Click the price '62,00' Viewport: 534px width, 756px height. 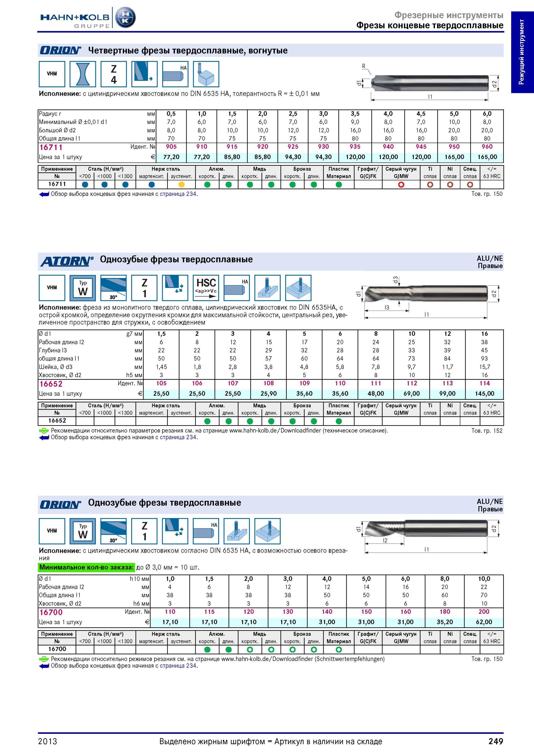pos(484,622)
